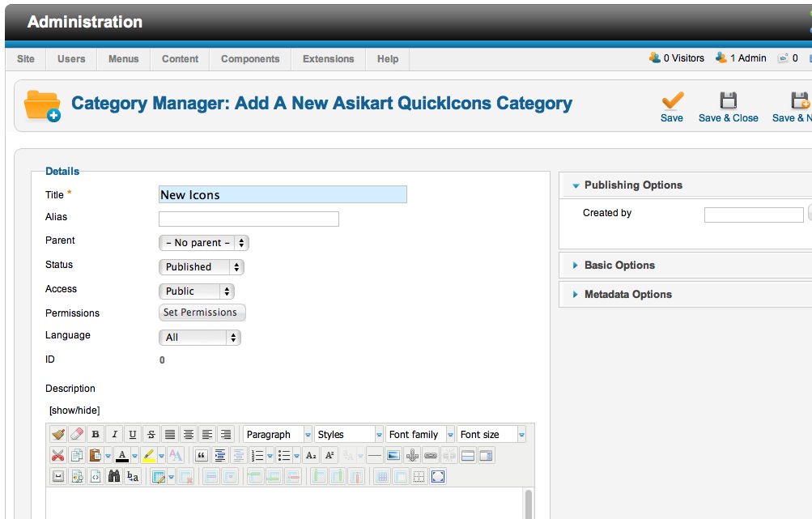Toggle fullscreen editor mode icon
This screenshot has height=519, width=812.
tap(438, 476)
